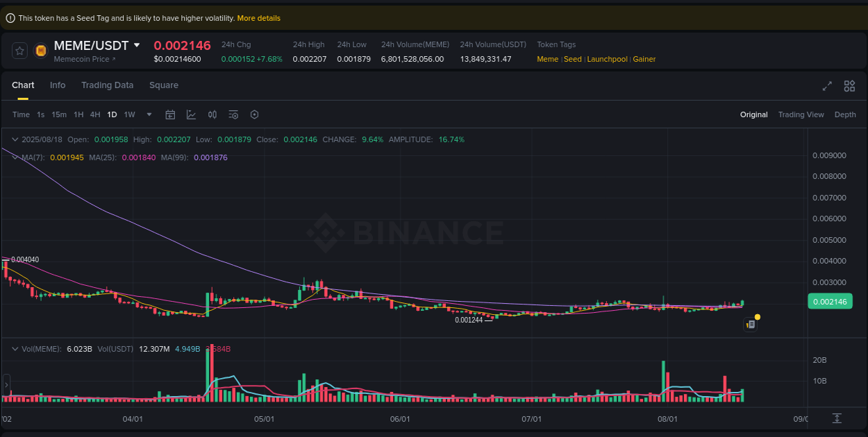Open the calendar date range picker
Viewport: 868px width, 437px height.
click(x=170, y=114)
